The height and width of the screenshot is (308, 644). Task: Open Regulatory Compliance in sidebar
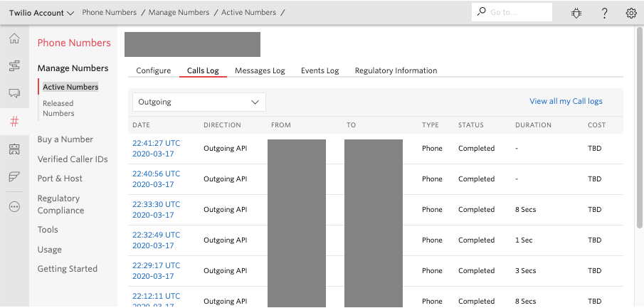click(60, 204)
